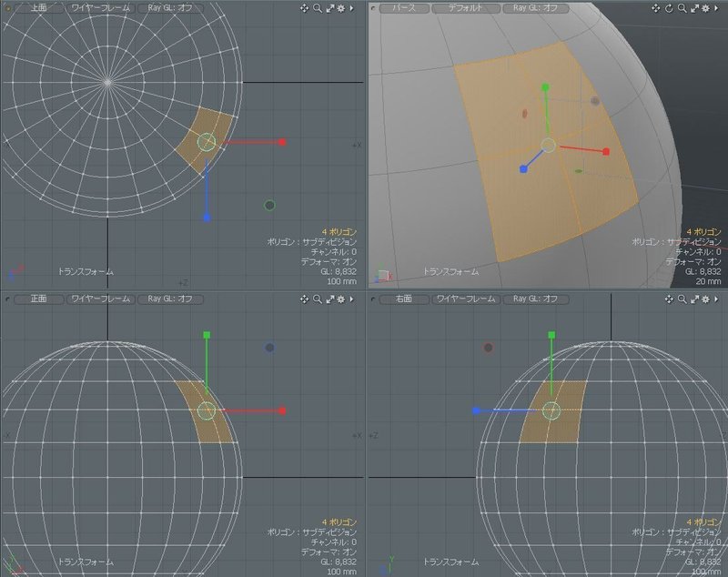Pan view icon in top (上面) viewport
The height and width of the screenshot is (577, 728).
[x=304, y=8]
